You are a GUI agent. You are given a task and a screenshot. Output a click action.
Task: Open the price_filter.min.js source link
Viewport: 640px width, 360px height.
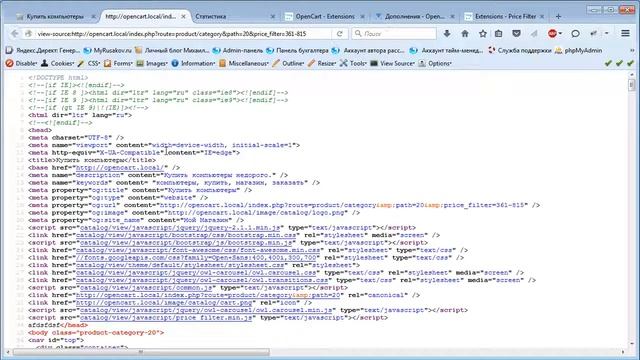(166, 318)
